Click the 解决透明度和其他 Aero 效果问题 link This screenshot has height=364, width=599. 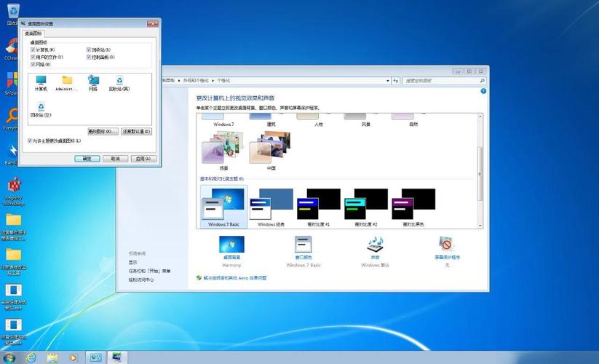click(x=235, y=278)
